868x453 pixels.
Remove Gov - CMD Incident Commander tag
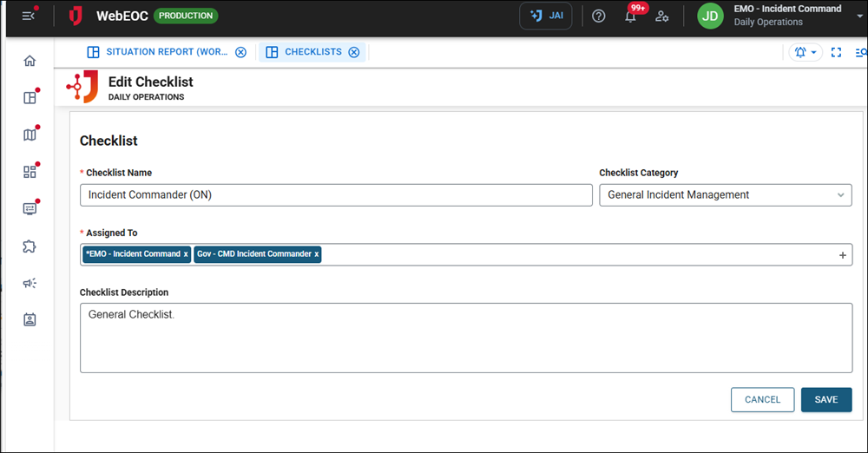tap(317, 254)
